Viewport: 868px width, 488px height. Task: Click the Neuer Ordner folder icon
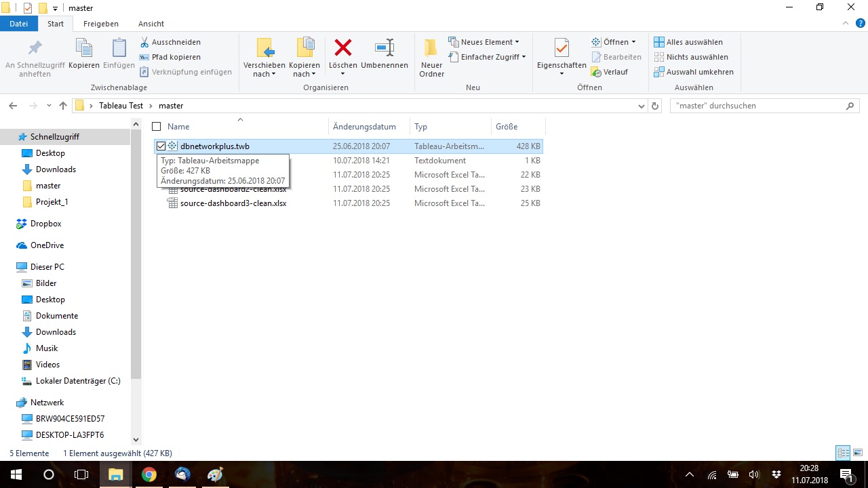click(x=431, y=49)
